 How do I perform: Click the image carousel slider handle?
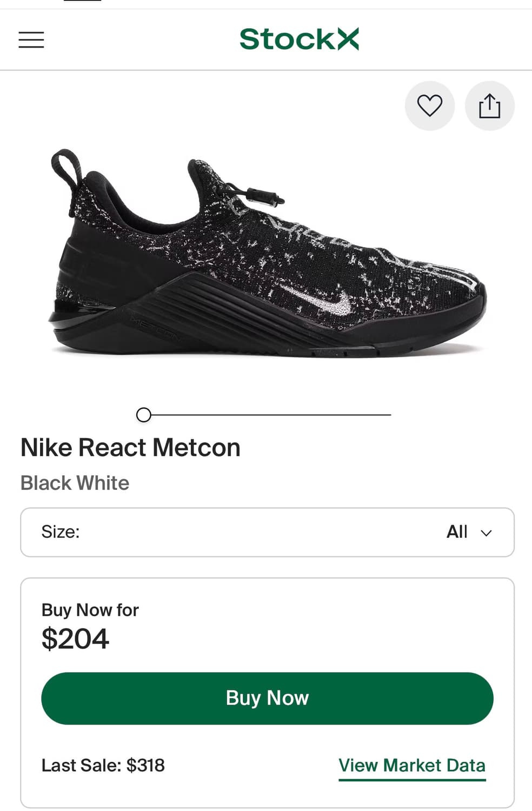coord(144,415)
